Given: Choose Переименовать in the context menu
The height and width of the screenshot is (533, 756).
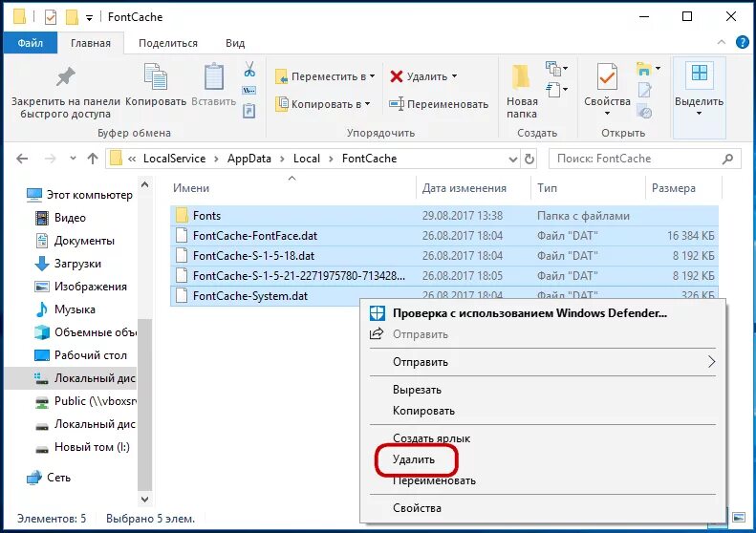Looking at the screenshot, I should [434, 480].
